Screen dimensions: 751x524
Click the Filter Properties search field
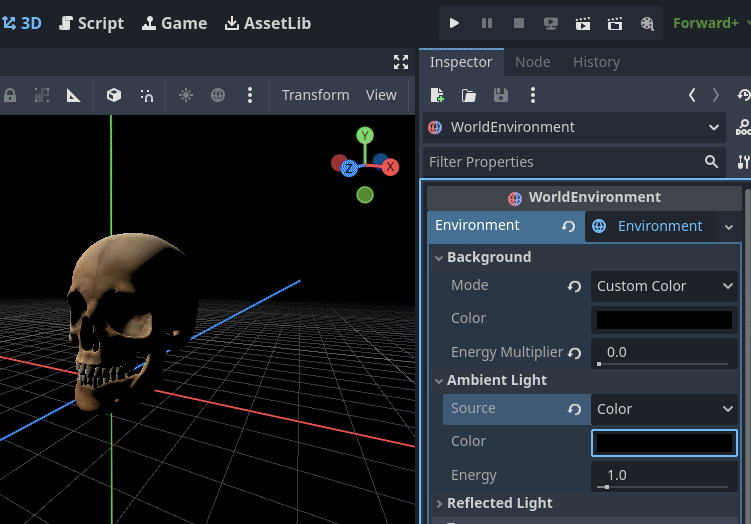click(574, 162)
